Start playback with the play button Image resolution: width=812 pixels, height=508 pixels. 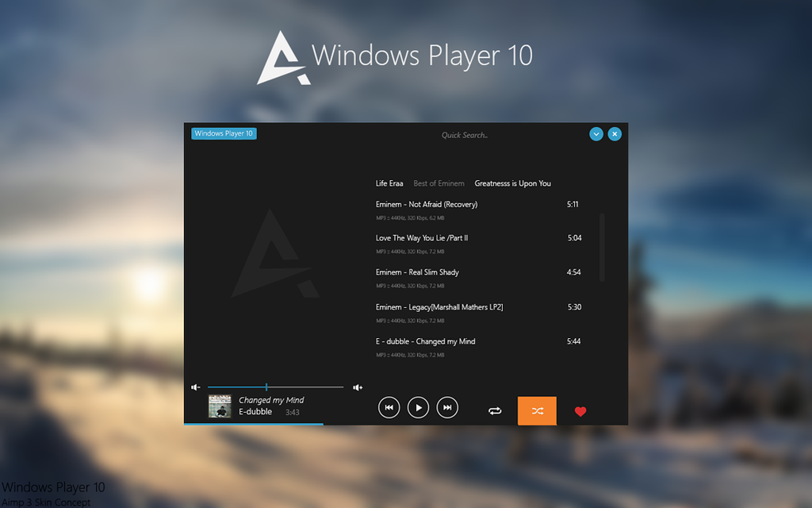pyautogui.click(x=418, y=407)
